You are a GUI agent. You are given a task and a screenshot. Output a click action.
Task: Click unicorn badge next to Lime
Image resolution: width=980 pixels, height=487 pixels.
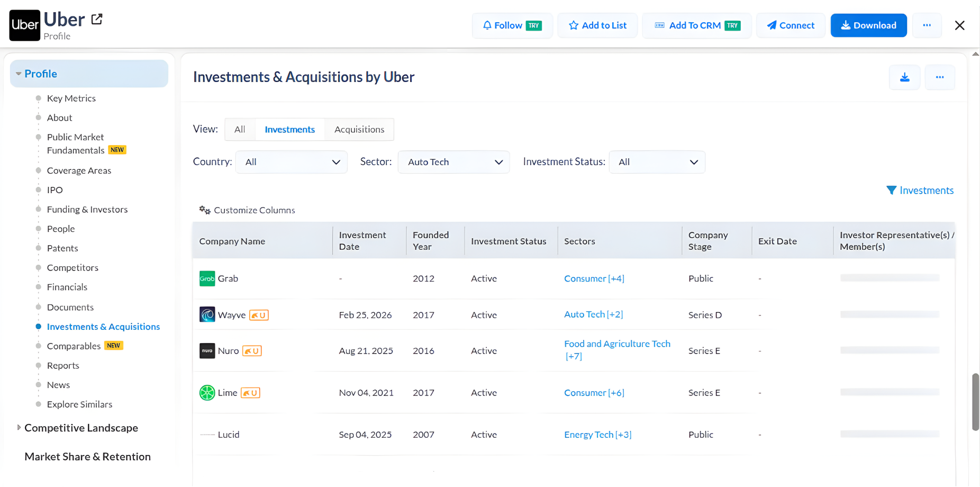(250, 393)
